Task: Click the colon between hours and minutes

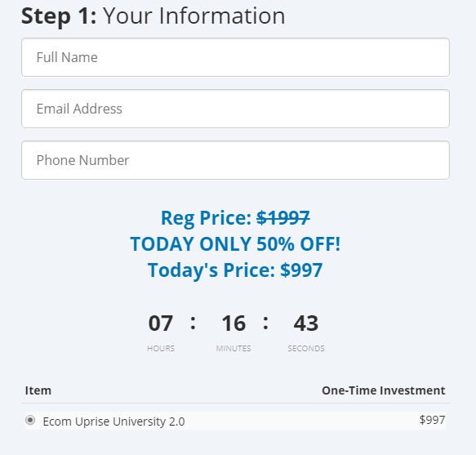Action: tap(193, 323)
